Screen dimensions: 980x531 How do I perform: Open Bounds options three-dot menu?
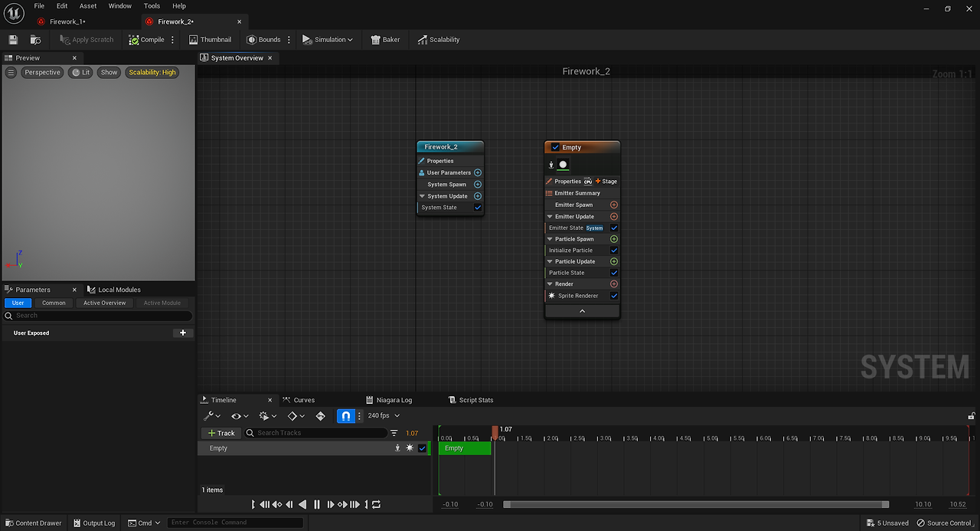click(289, 40)
